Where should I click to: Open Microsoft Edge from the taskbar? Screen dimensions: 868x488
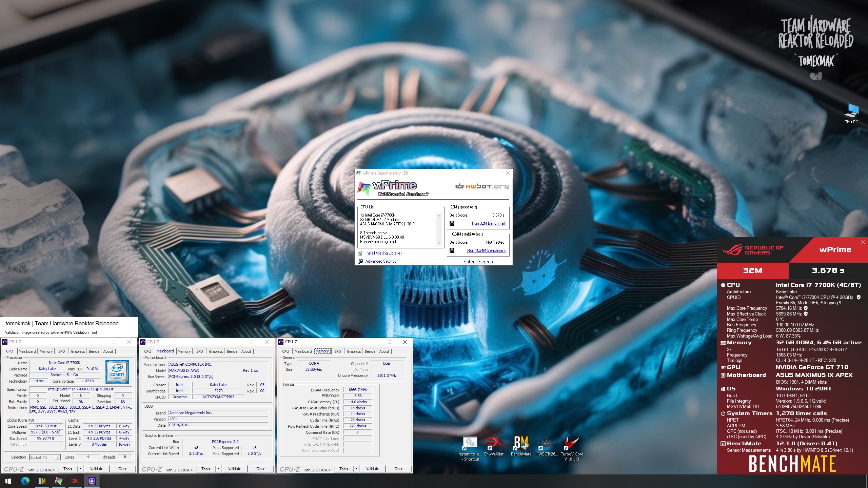(25, 481)
